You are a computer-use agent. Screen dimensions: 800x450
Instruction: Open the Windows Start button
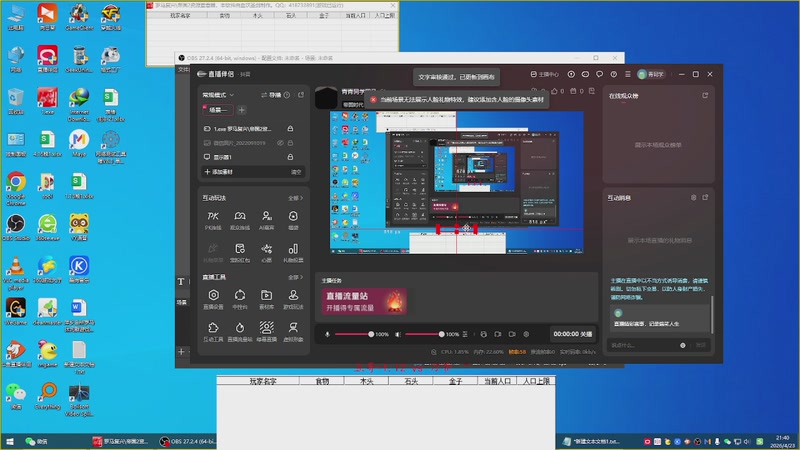click(x=10, y=441)
